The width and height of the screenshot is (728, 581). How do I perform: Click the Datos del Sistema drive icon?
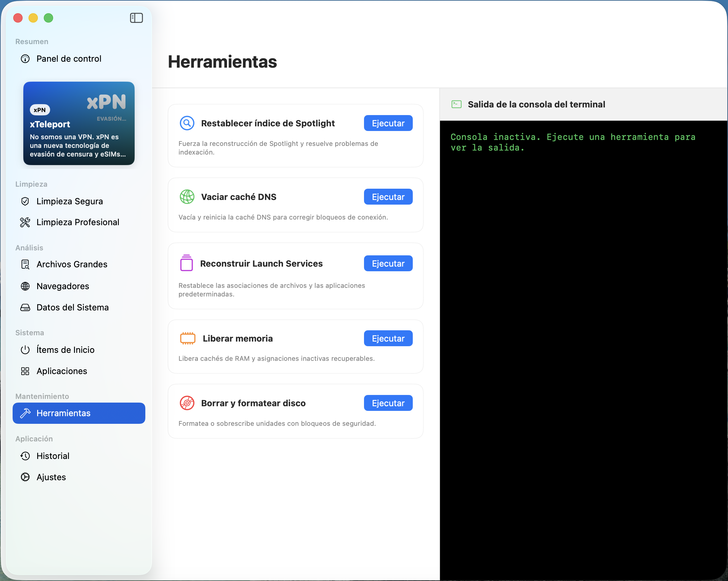[25, 307]
